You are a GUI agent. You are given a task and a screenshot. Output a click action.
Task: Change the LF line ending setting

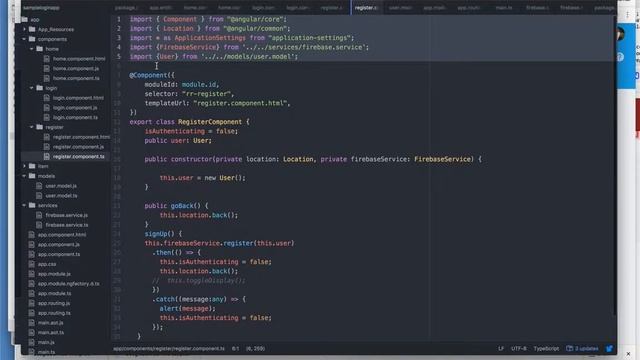(x=501, y=349)
